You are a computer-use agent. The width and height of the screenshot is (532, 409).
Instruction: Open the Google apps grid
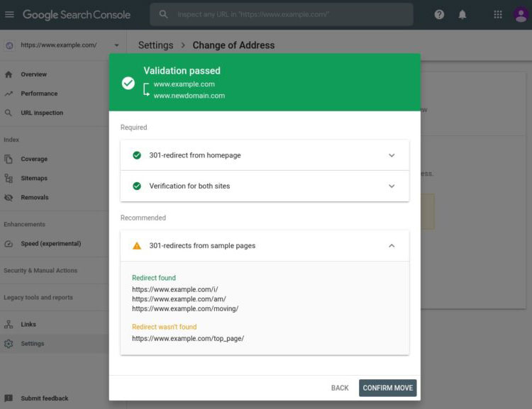[x=498, y=14]
